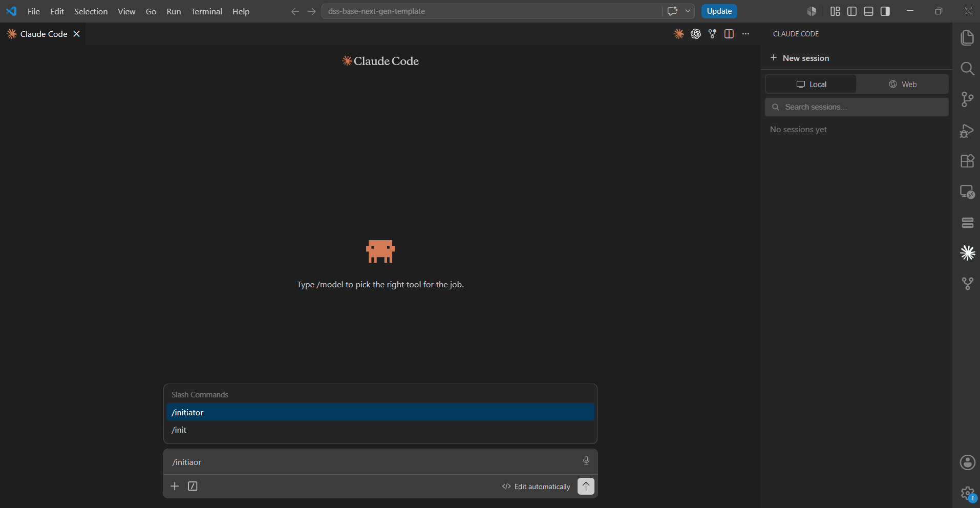The image size is (980, 508).
Task: Close the Claude Code tab
Action: pos(77,34)
